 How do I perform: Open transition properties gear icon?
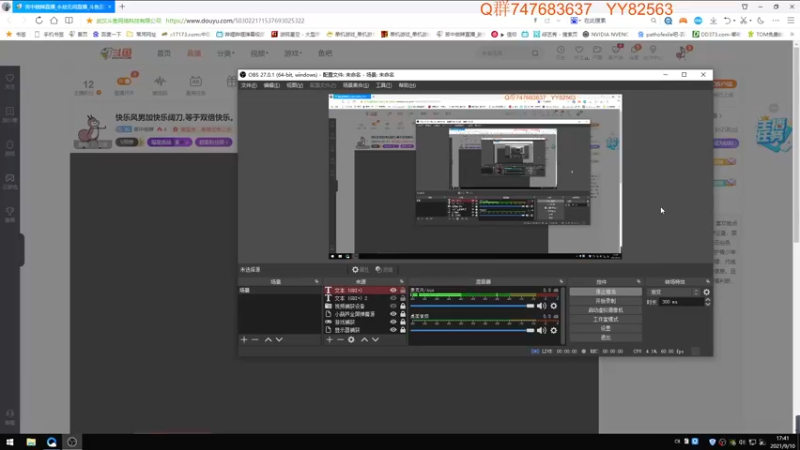pos(707,292)
